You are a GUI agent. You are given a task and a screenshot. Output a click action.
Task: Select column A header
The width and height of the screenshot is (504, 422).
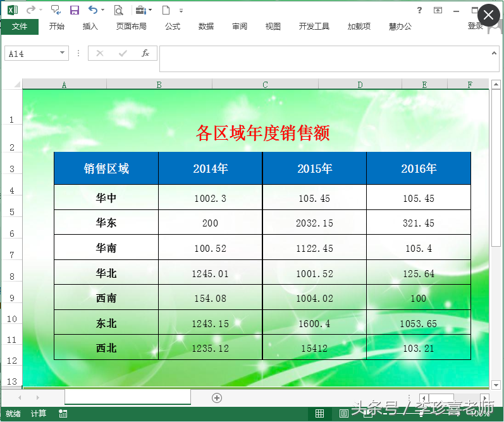coord(65,85)
